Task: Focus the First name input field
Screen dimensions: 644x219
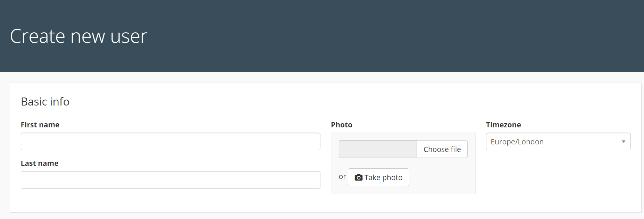Action: point(170,141)
